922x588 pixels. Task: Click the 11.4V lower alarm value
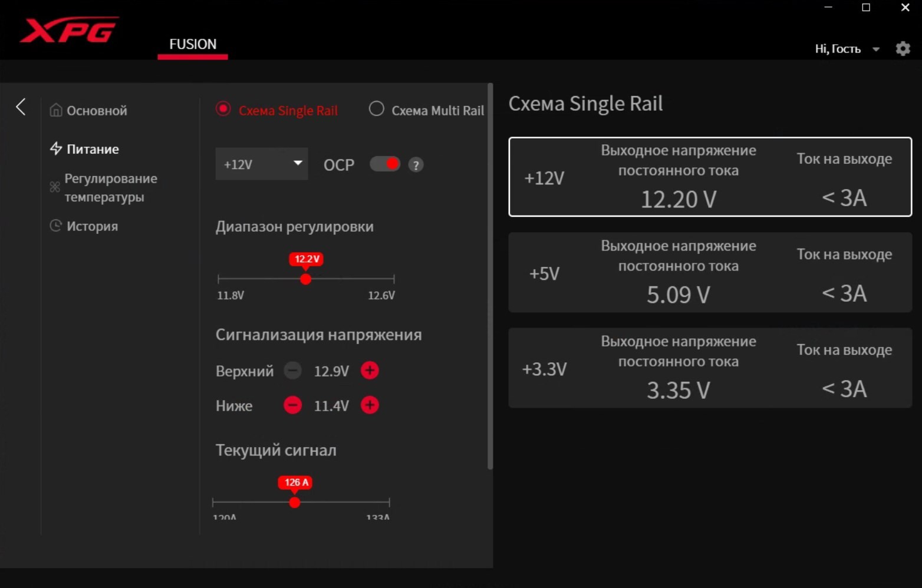point(331,406)
